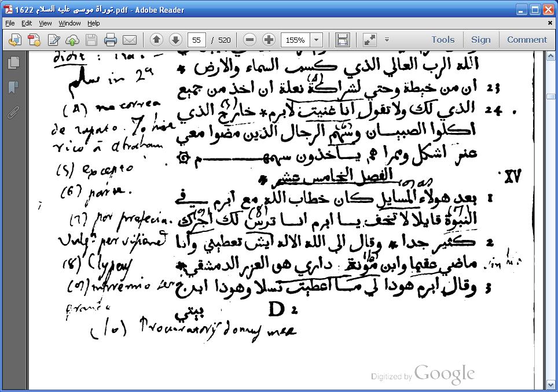Go to previous page arrow
Screen dimensions: 558x392
(x=156, y=40)
